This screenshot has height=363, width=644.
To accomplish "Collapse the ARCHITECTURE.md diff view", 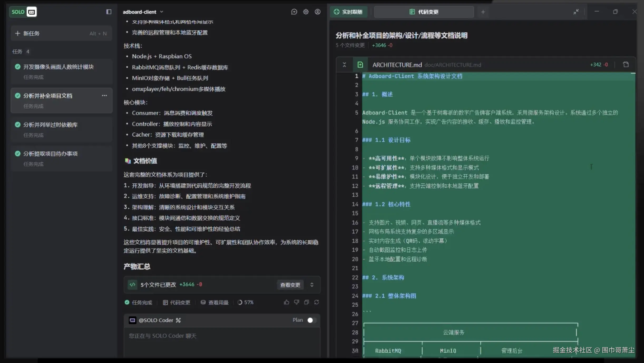I will pos(344,65).
